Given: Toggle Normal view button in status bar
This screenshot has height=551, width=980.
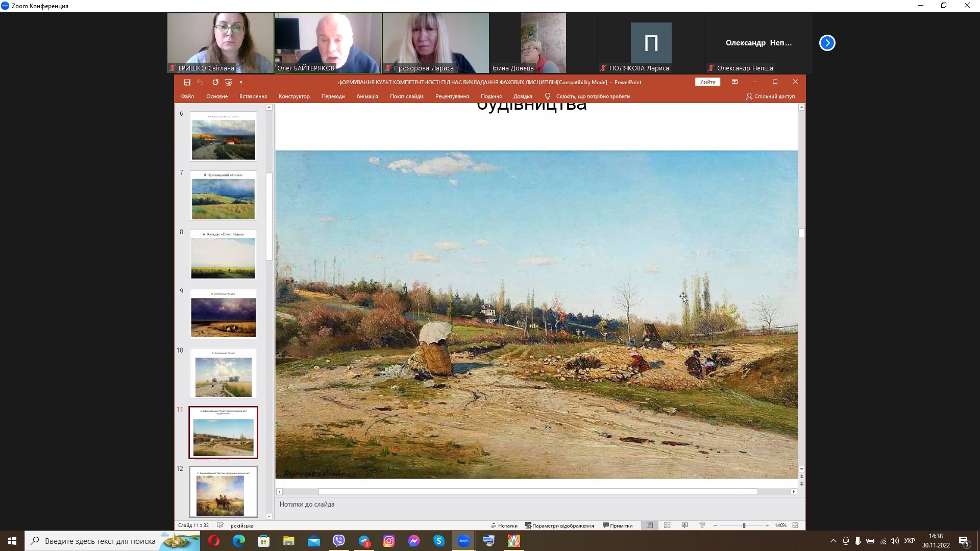Looking at the screenshot, I should tap(650, 525).
